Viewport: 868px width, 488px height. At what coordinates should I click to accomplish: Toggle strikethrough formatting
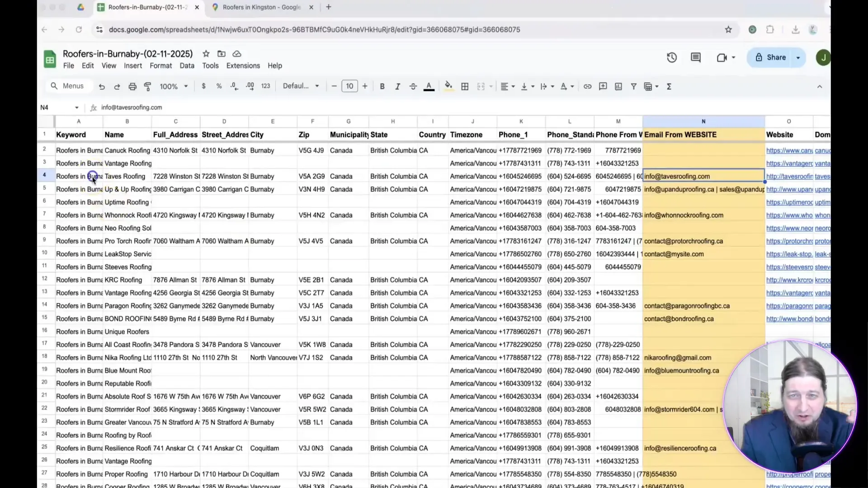[x=413, y=86]
